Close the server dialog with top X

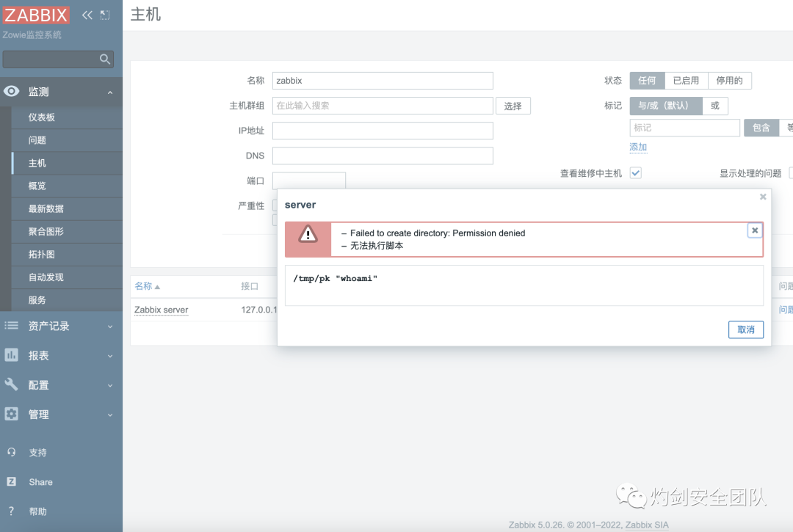(763, 197)
